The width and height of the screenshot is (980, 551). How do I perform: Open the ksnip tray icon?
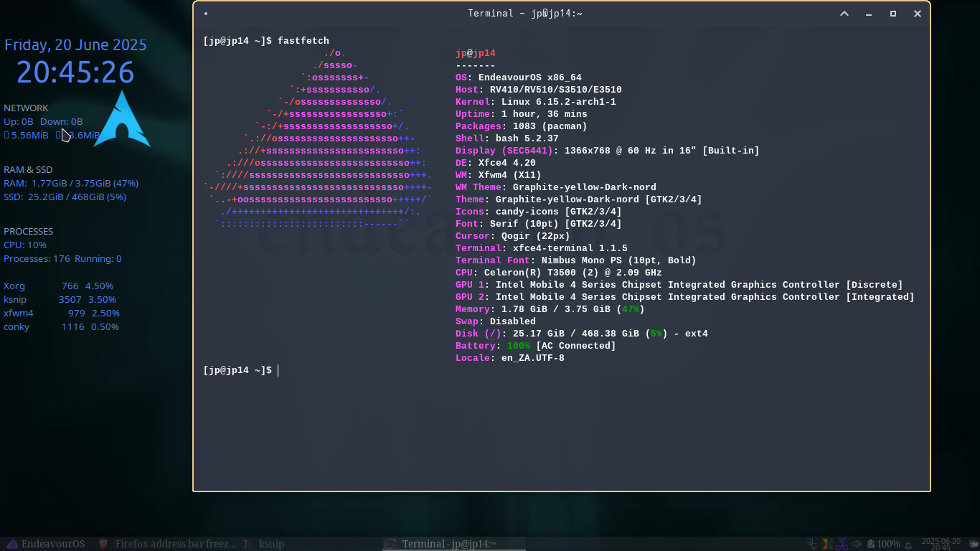(x=825, y=544)
